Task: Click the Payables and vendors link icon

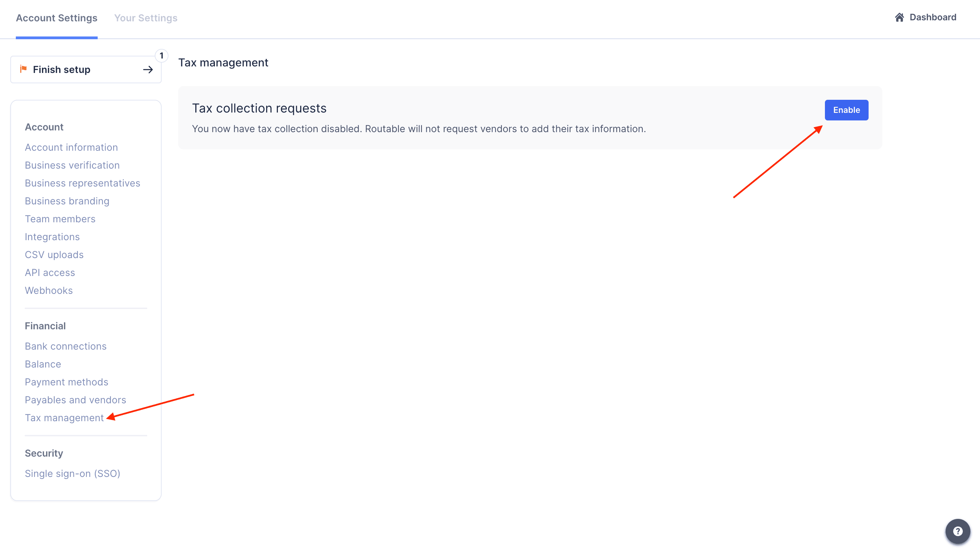Action: point(75,400)
